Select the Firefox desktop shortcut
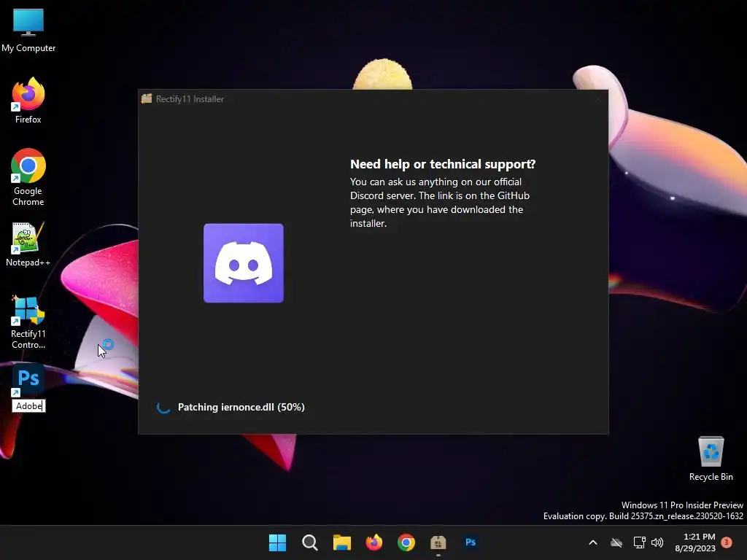Image resolution: width=747 pixels, height=560 pixels. click(28, 101)
